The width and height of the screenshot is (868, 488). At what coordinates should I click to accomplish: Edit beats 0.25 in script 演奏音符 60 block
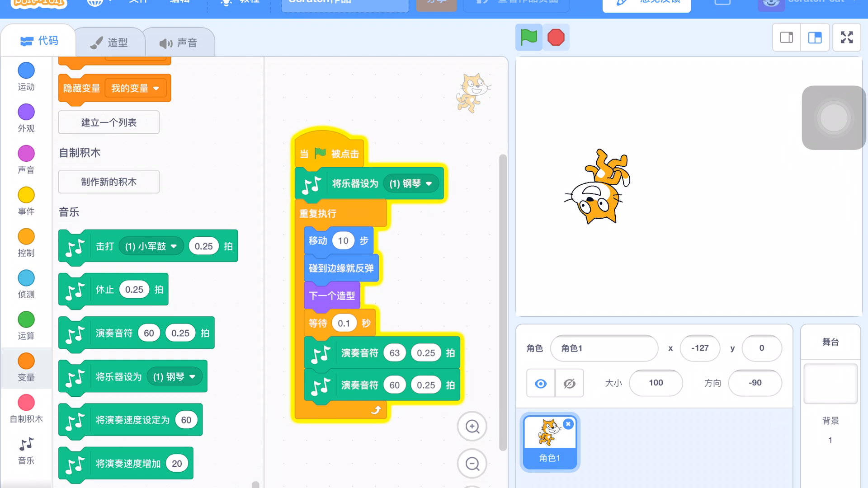coord(426,385)
